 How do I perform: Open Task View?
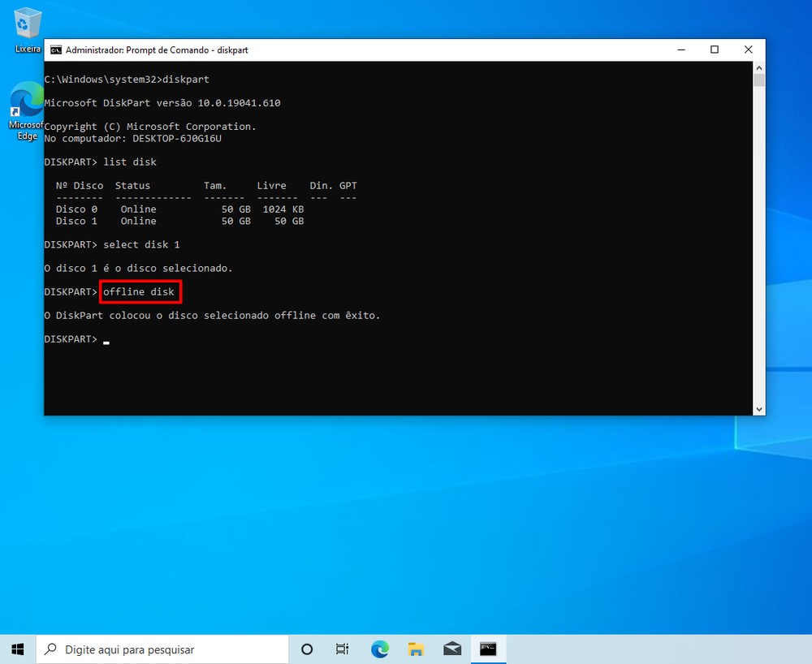(x=342, y=649)
